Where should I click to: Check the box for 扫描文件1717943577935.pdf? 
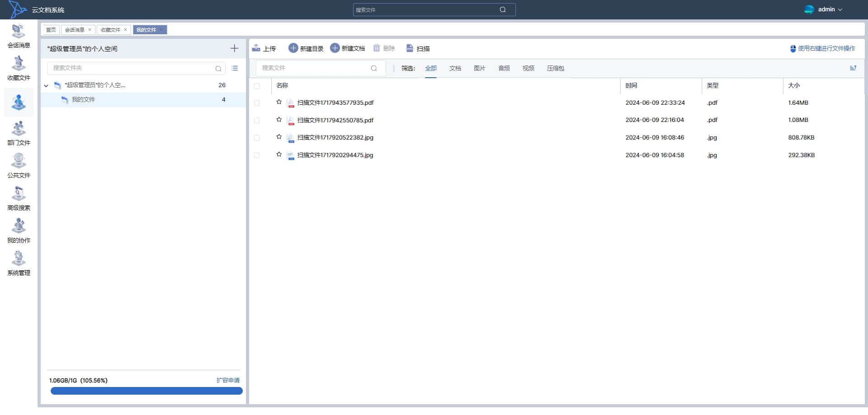(x=257, y=103)
